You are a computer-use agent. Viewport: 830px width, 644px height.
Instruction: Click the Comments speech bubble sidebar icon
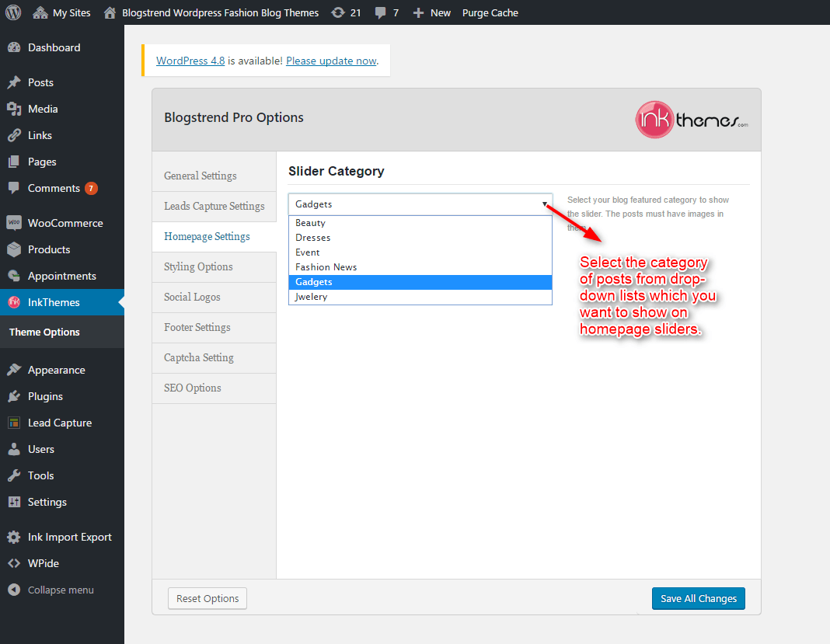(x=14, y=188)
